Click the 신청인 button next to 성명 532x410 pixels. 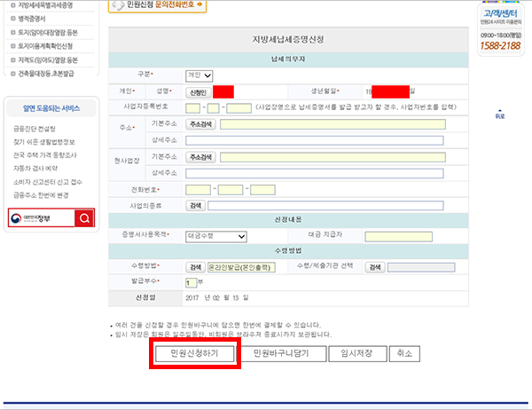198,92
